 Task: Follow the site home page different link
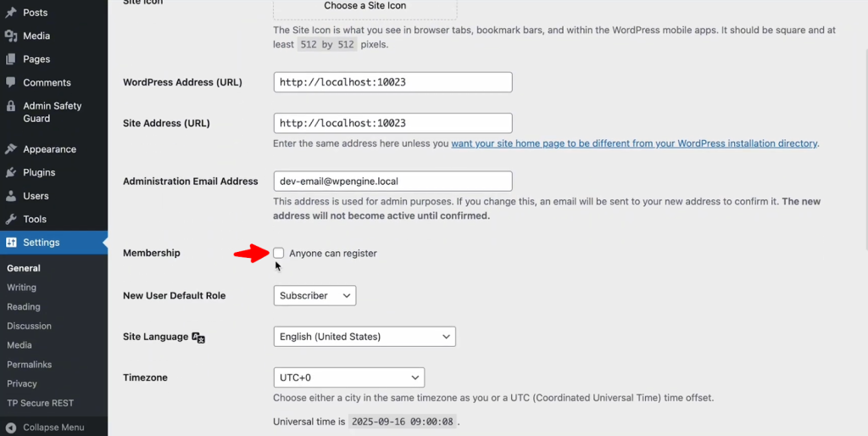coord(634,143)
